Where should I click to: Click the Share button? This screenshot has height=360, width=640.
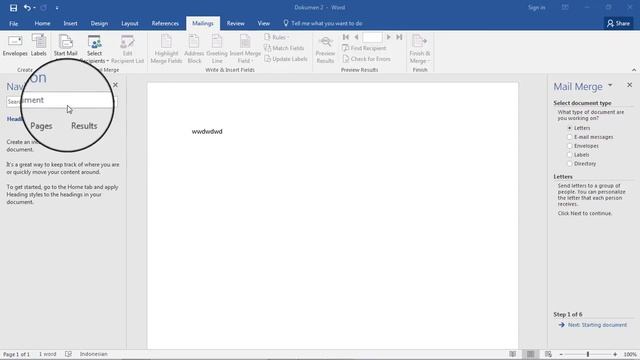click(x=618, y=23)
